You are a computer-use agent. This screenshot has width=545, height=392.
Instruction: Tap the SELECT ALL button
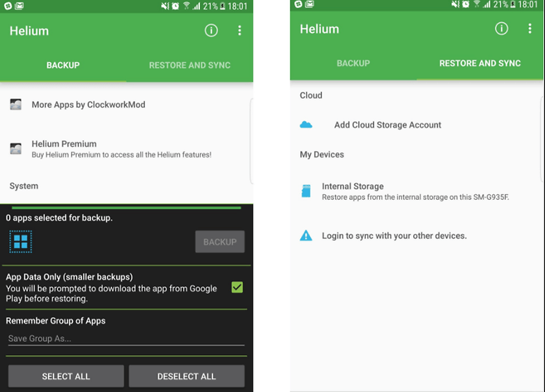[66, 376]
